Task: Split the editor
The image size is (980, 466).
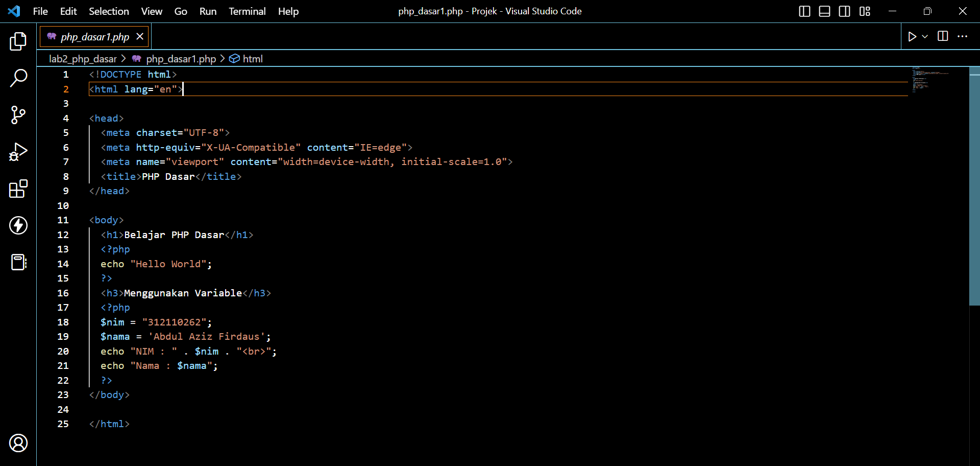Action: [942, 36]
